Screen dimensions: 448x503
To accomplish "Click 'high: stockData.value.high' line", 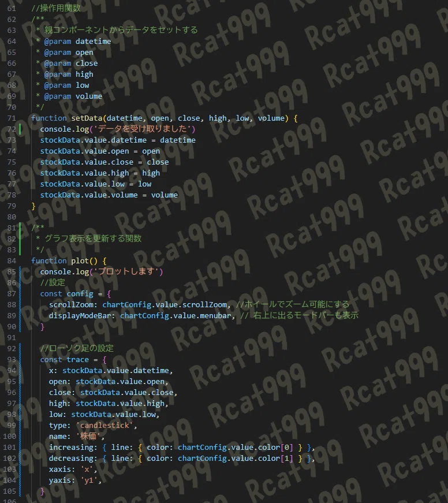I will click(x=109, y=404).
